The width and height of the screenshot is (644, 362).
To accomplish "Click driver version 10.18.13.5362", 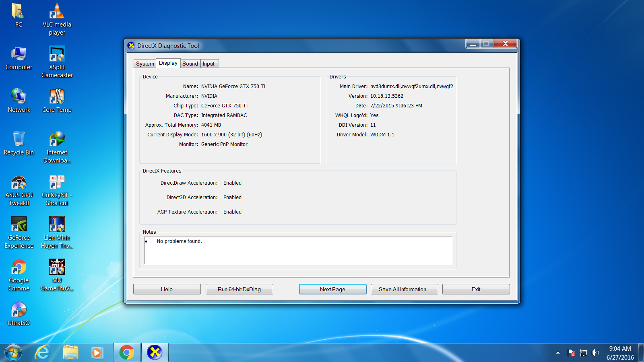I will 387,96.
